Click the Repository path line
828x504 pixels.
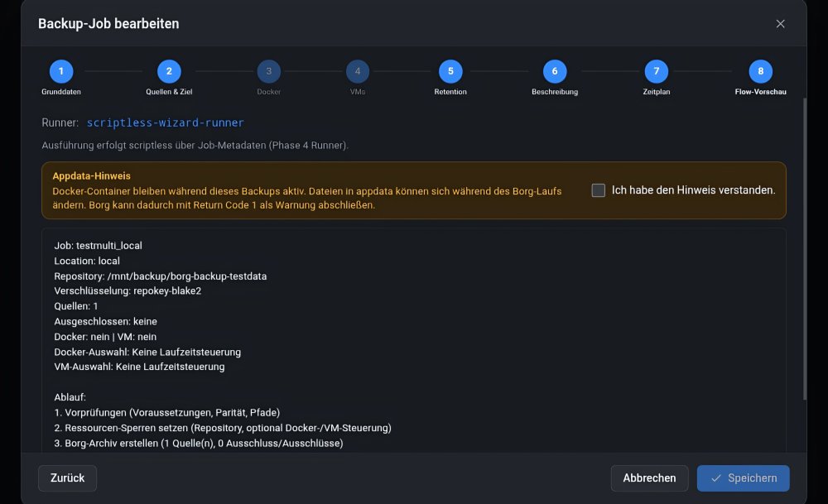pos(160,276)
